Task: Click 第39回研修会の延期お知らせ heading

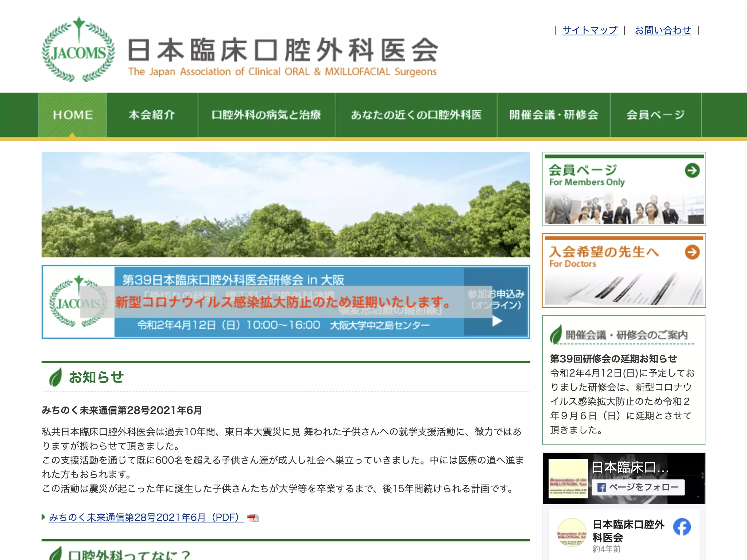Action: tap(614, 359)
